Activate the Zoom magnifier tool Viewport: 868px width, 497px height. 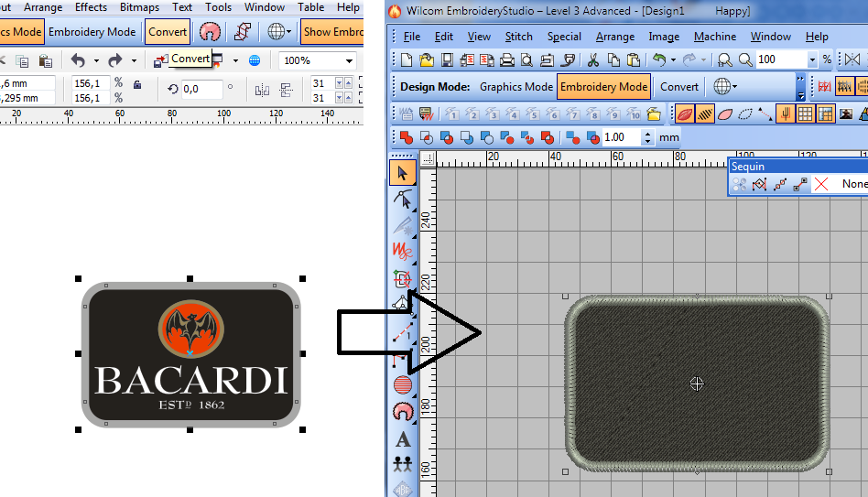click(x=744, y=59)
